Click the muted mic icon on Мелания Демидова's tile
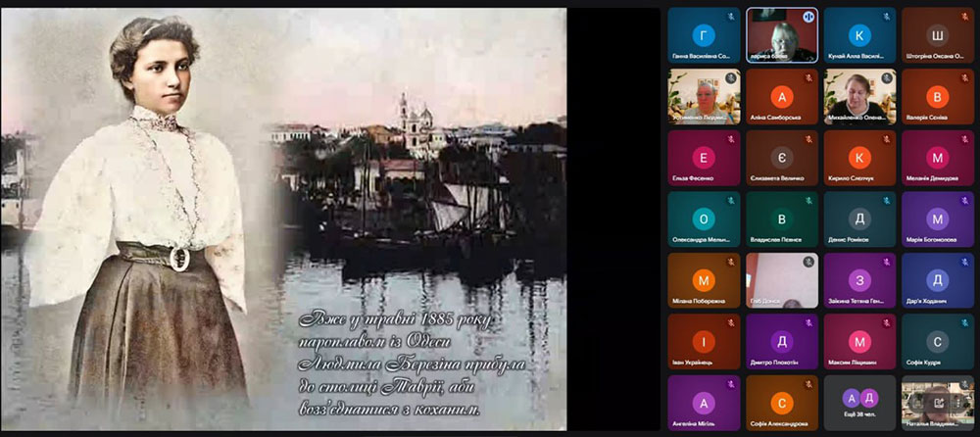Viewport: 980px width, 437px height. pos(965,139)
